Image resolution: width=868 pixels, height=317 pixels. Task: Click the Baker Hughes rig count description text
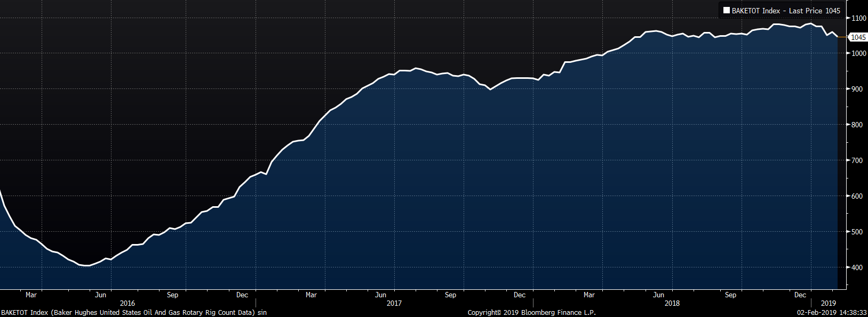(134, 313)
